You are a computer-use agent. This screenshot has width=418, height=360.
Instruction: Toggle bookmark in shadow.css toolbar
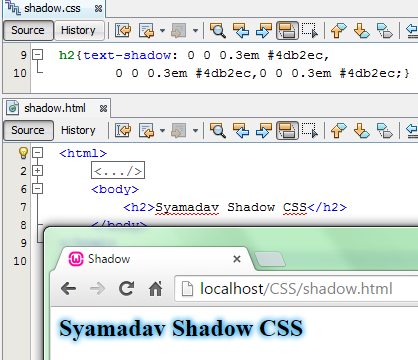tap(385, 31)
